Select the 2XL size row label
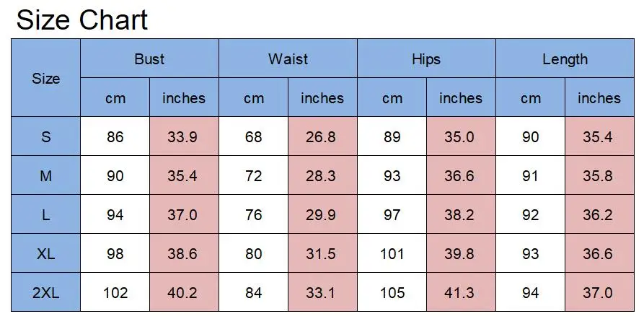 45,292
